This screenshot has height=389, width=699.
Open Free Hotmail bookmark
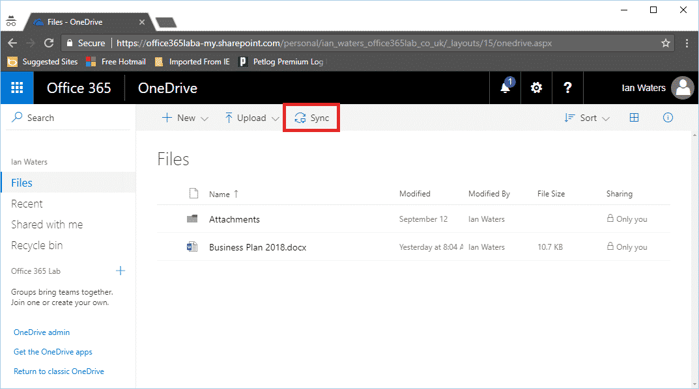pos(116,61)
